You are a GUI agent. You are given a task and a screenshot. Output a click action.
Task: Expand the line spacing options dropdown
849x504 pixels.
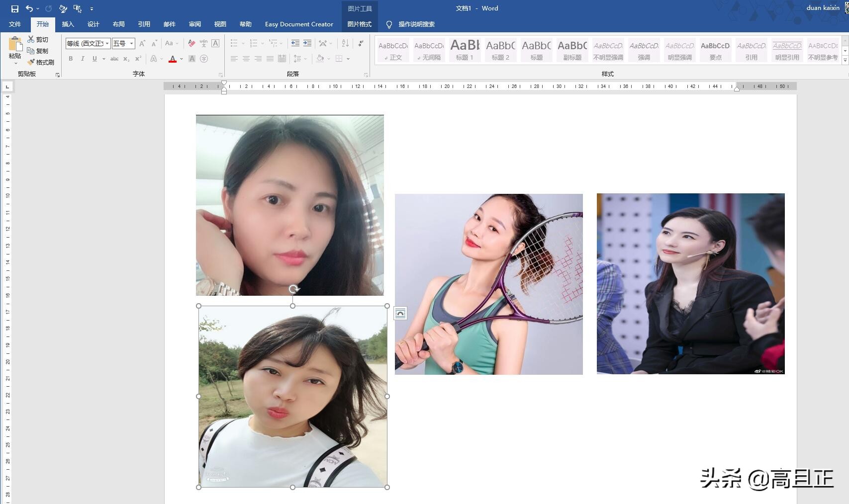[306, 59]
